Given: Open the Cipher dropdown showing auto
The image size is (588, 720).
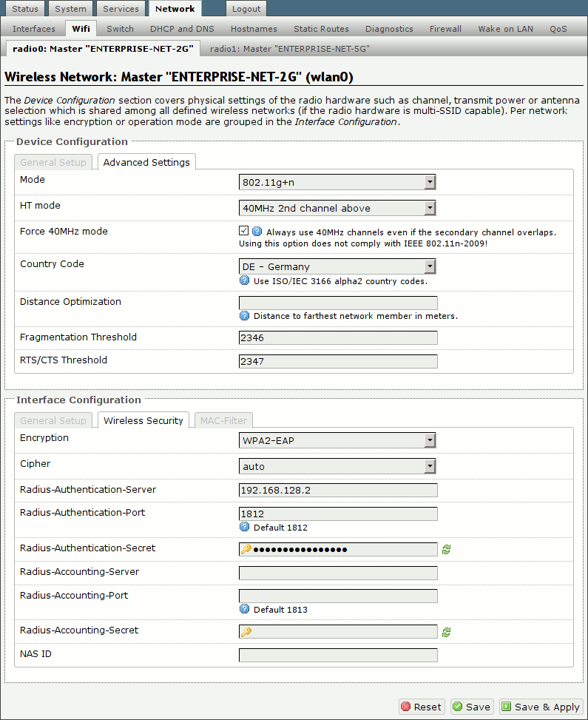Looking at the screenshot, I should click(x=337, y=466).
